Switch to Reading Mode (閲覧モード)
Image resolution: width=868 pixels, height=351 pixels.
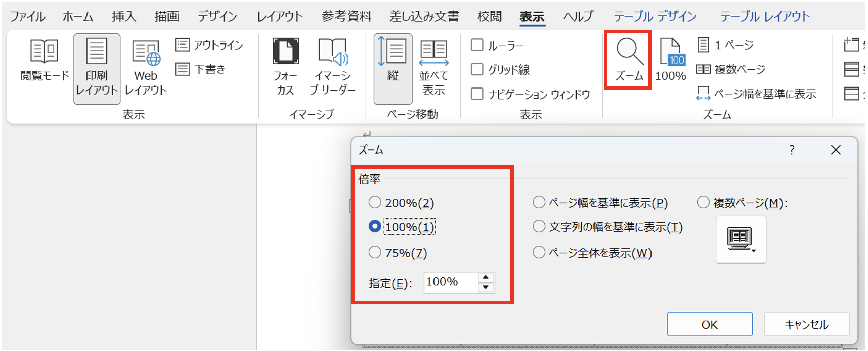[x=45, y=60]
